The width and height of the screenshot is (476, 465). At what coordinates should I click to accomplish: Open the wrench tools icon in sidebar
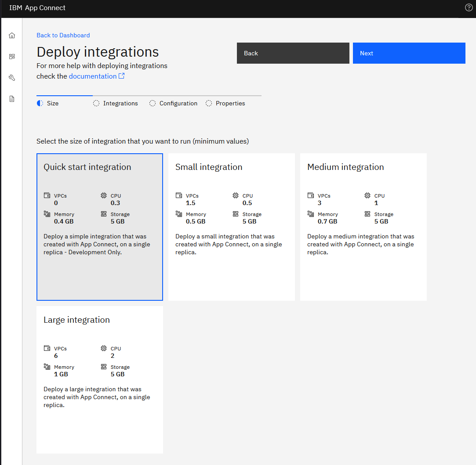click(x=12, y=78)
